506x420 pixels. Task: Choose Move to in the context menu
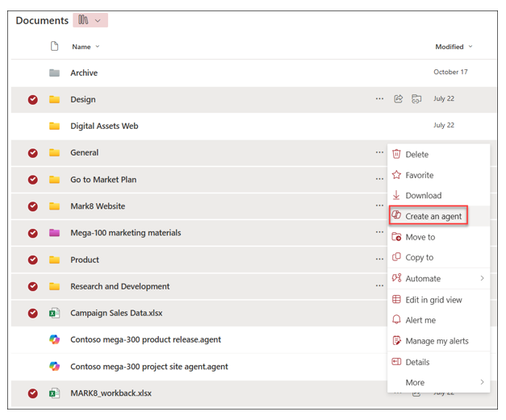(438, 237)
